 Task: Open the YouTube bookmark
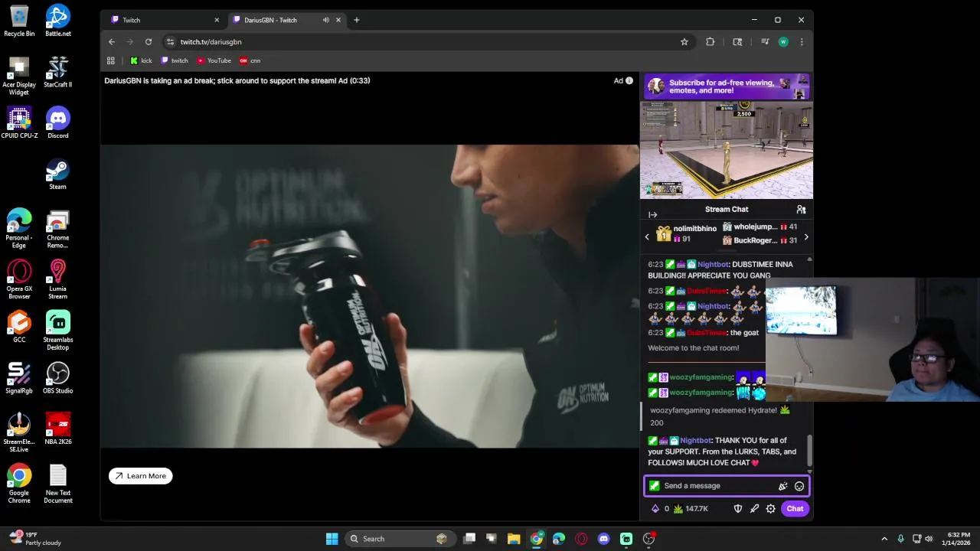coord(214,60)
